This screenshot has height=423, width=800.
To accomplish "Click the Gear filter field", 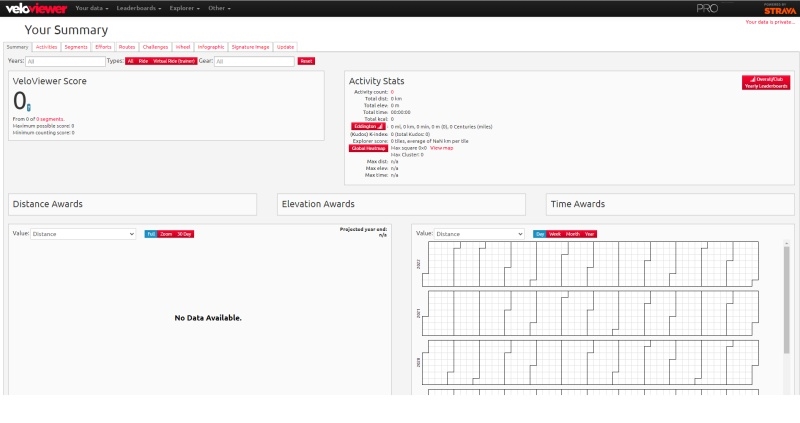I will click(x=254, y=61).
